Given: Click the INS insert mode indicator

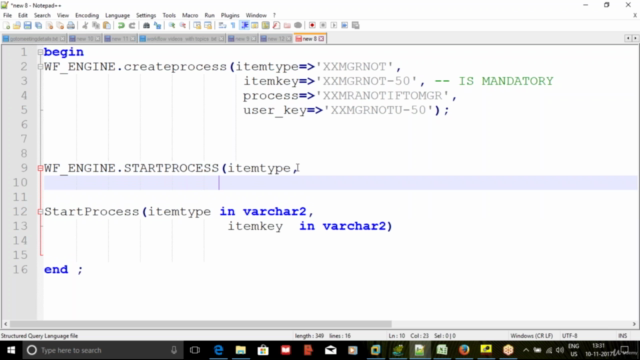Looking at the screenshot, I should point(622,336).
